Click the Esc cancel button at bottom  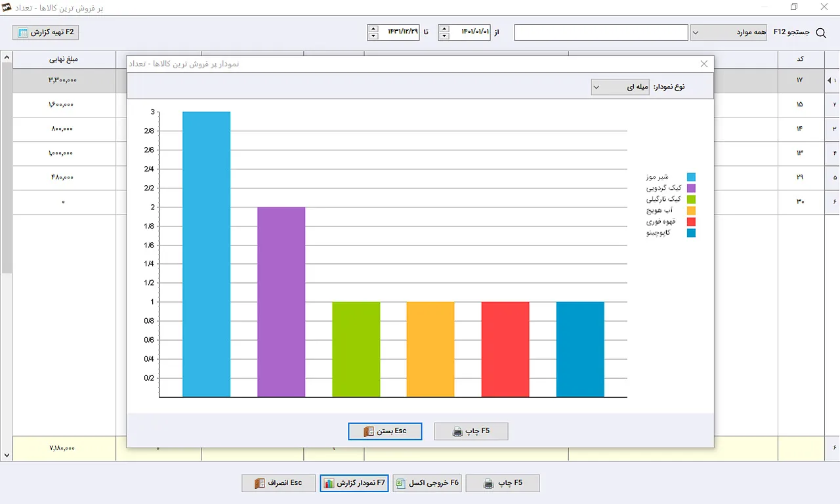tap(279, 483)
